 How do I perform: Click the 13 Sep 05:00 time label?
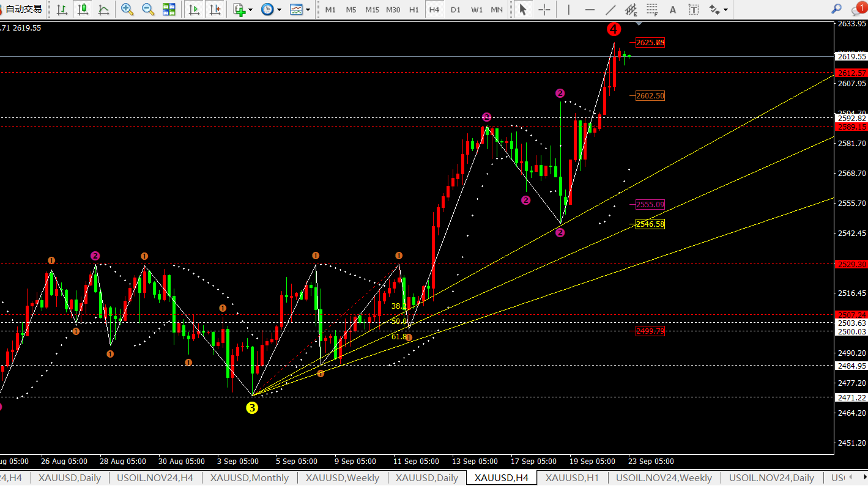(475, 462)
